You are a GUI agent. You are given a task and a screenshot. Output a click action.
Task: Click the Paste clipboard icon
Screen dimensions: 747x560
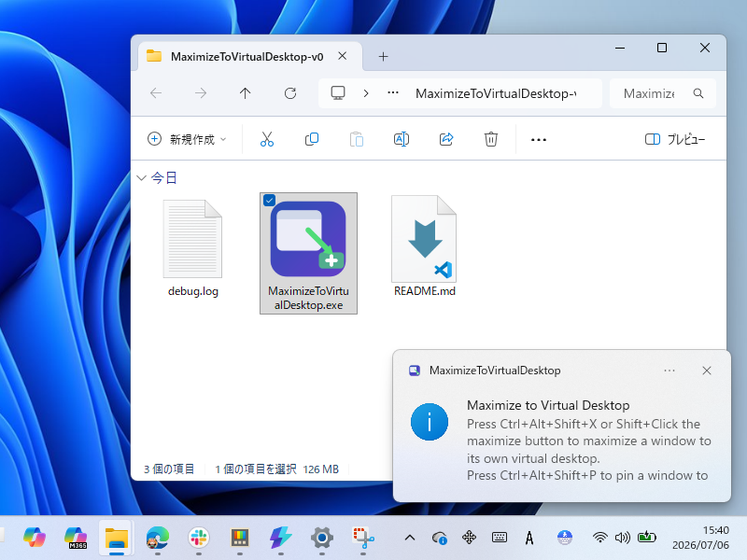pyautogui.click(x=357, y=139)
